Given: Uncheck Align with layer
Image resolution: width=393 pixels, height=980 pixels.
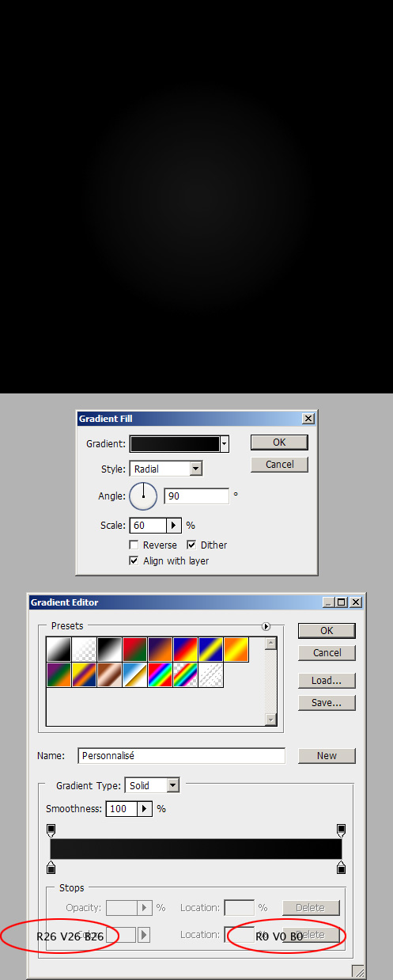Looking at the screenshot, I should tap(134, 560).
